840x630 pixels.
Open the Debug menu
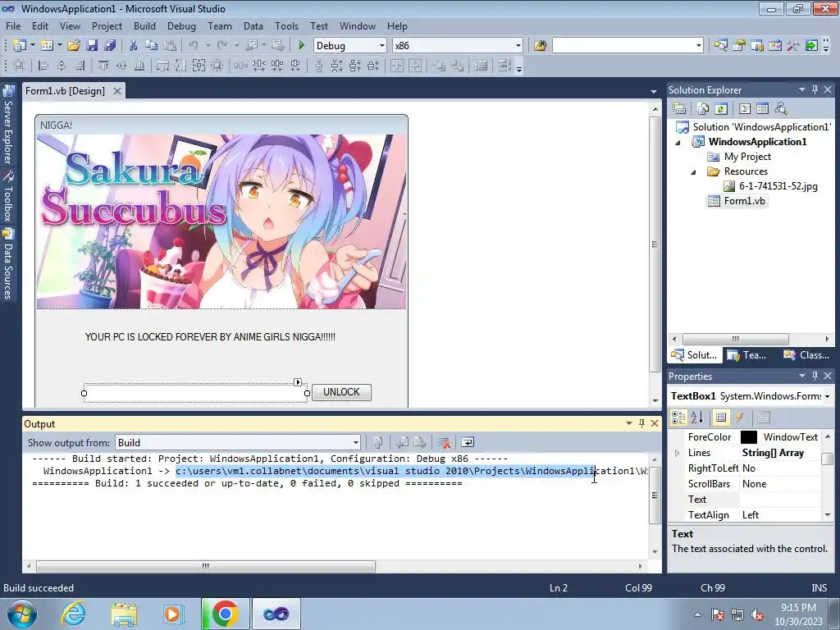tap(181, 25)
